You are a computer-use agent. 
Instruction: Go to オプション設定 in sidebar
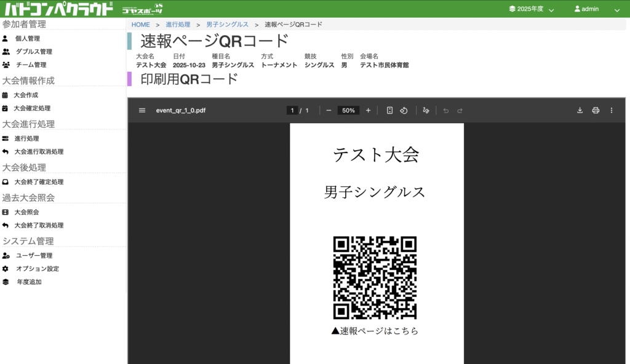point(37,269)
